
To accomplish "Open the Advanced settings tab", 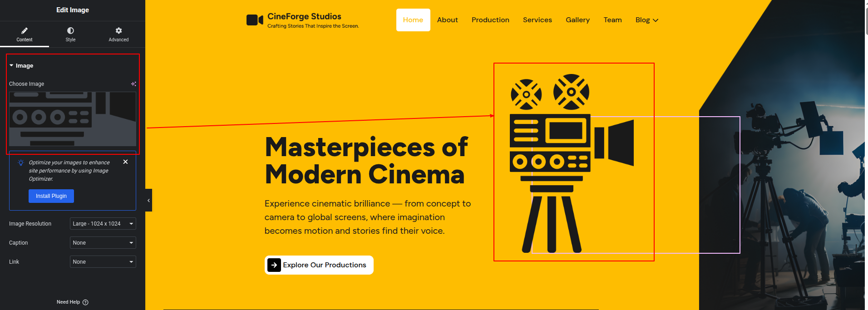I will coord(118,31).
